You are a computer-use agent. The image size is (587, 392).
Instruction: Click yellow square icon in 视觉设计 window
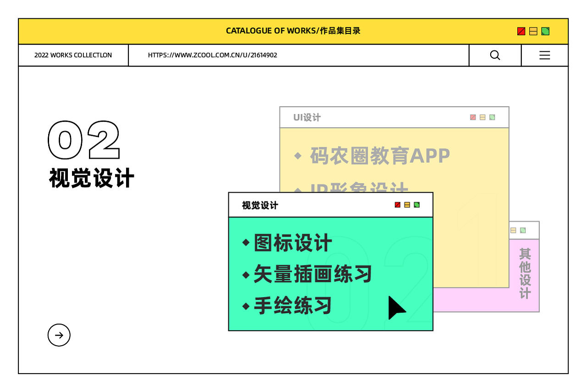pyautogui.click(x=407, y=205)
